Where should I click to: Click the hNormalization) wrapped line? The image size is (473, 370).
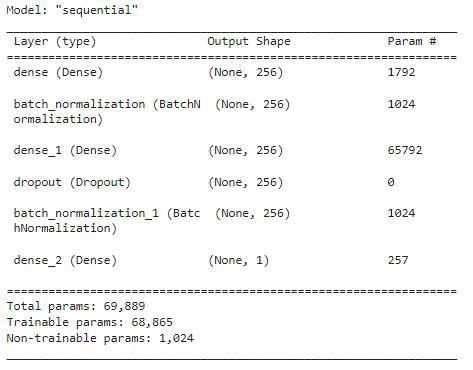(65, 228)
